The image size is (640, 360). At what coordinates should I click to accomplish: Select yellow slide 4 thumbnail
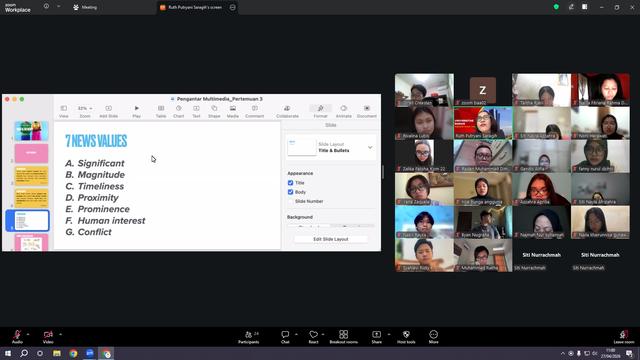click(x=31, y=198)
